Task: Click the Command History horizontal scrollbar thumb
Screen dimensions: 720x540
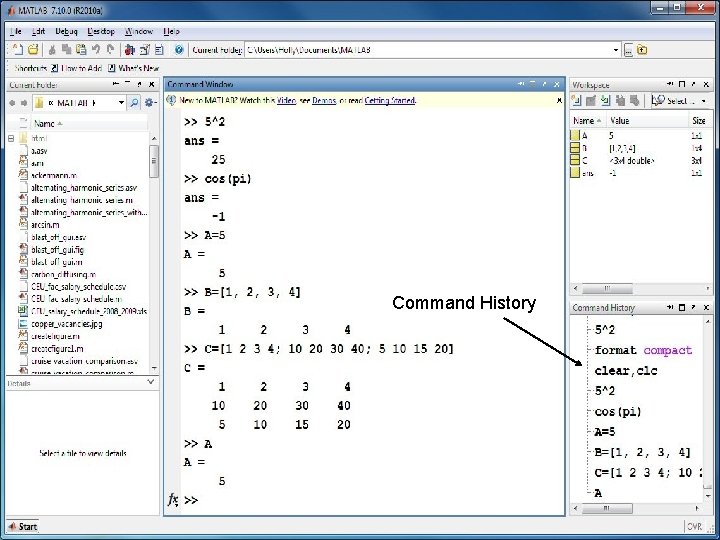Action: [607, 508]
